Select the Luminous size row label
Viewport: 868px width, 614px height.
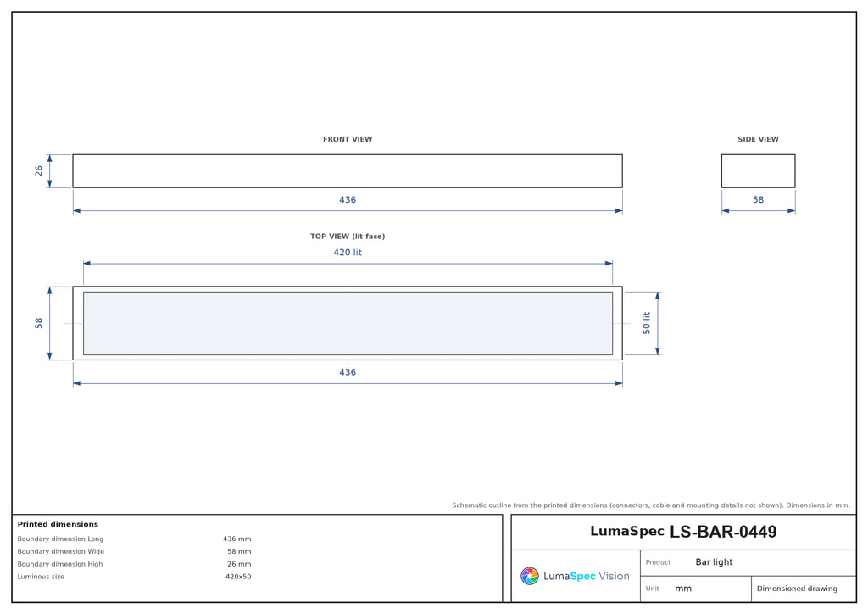pyautogui.click(x=41, y=577)
